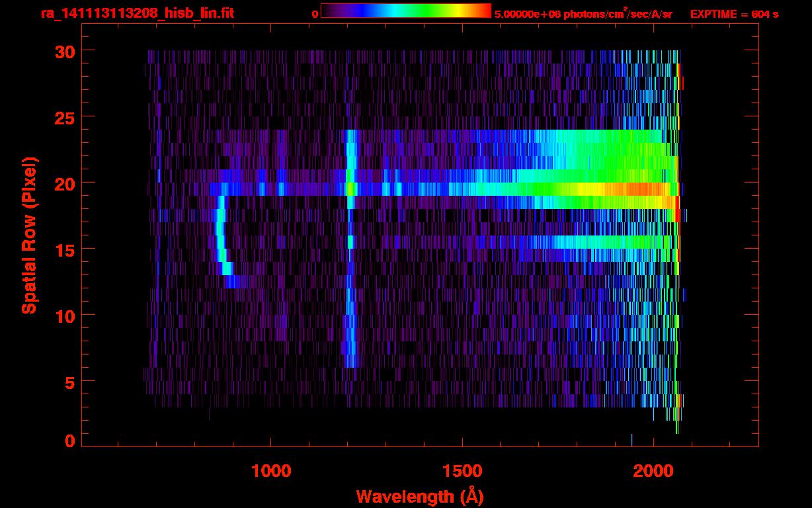
Task: Click the EXPTIME = 604 s label
Action: 734,14
